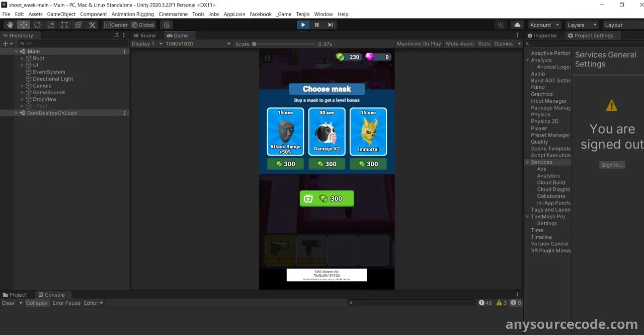
Task: Open the Cinemachine menu
Action: pyautogui.click(x=173, y=14)
